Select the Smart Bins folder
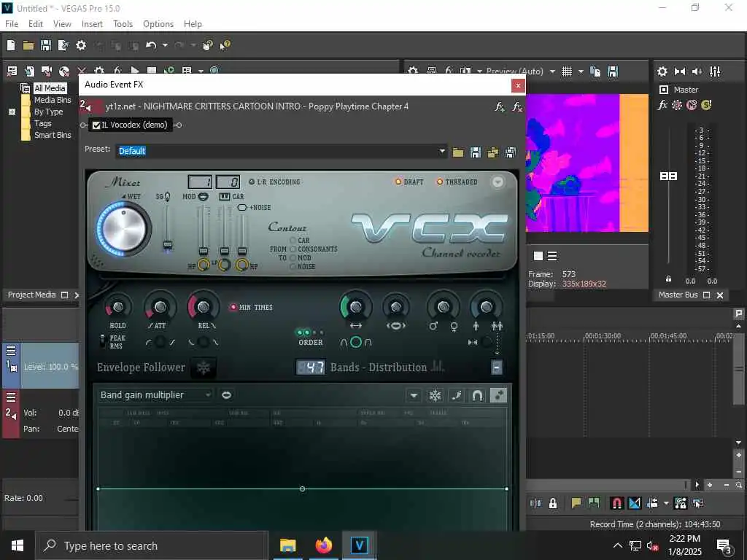The image size is (747, 560). click(x=53, y=135)
